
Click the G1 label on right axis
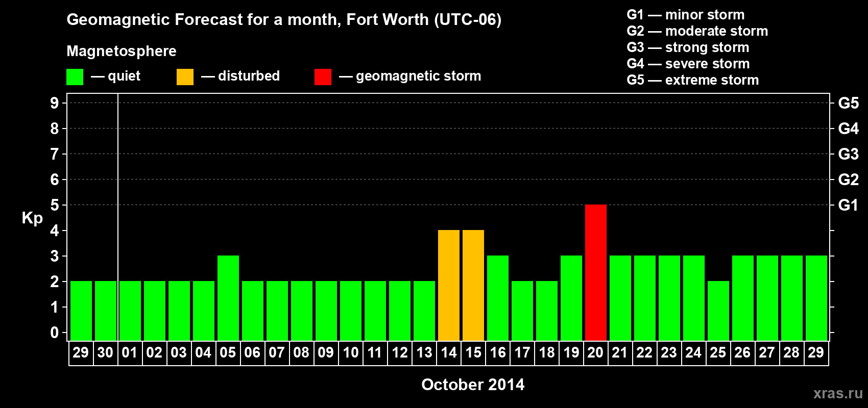[x=849, y=205]
